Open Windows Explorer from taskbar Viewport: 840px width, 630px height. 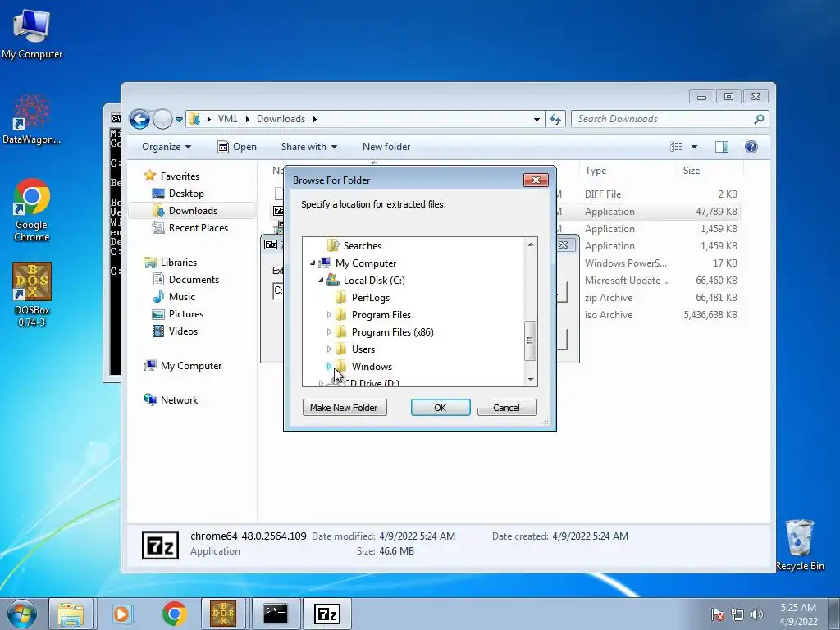point(71,614)
